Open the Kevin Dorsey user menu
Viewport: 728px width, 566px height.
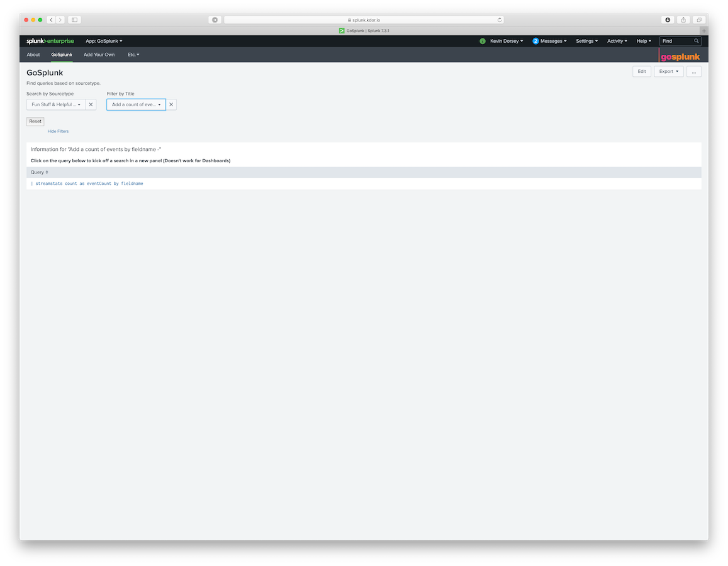coord(507,41)
